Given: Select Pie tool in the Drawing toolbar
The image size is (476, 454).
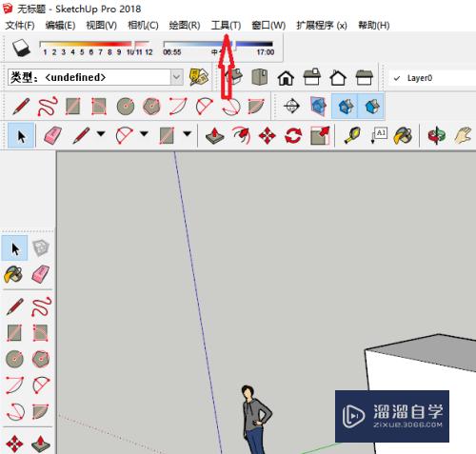Looking at the screenshot, I should pyautogui.click(x=256, y=106).
